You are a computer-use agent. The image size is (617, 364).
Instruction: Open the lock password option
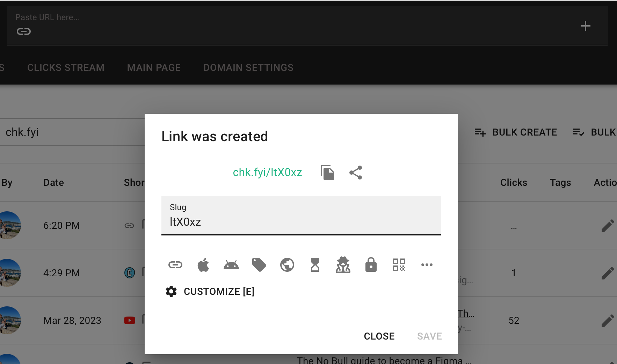click(x=371, y=265)
